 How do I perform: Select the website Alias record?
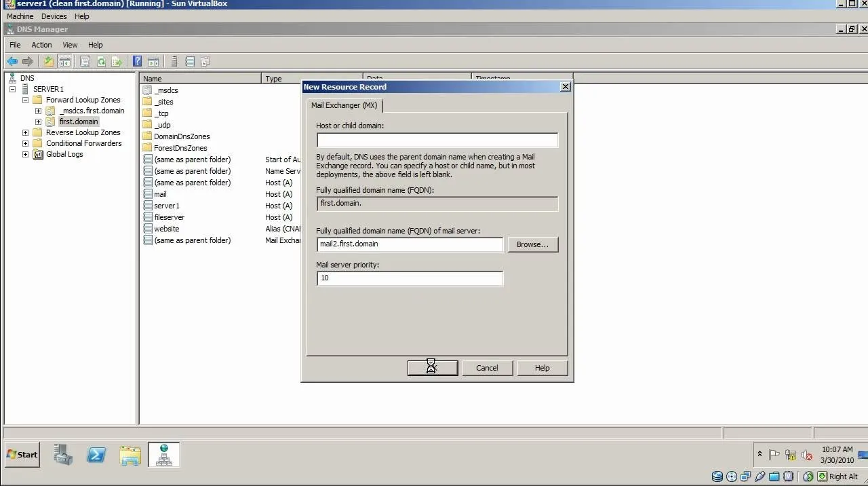coord(166,229)
